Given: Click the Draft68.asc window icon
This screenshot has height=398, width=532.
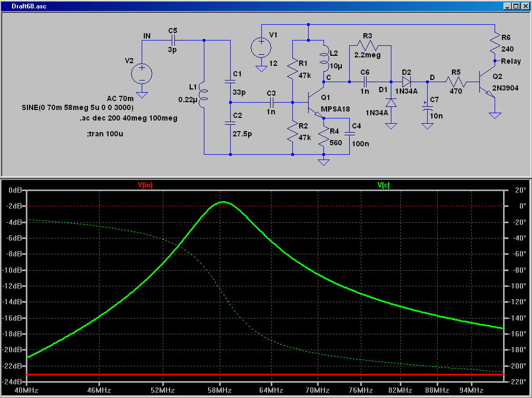Looking at the screenshot, I should [x=6, y=6].
